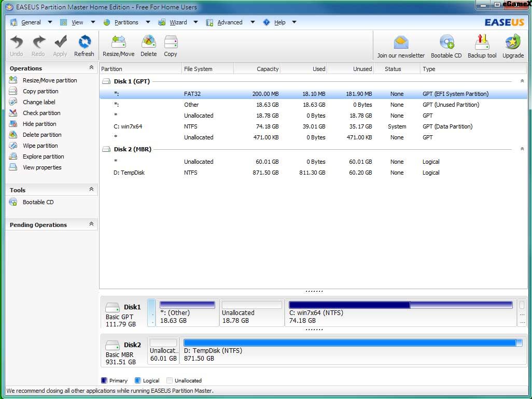Screen dimensions: 532x399
Task: Select the 18.78 GB Unallocated row
Action: coord(314,116)
